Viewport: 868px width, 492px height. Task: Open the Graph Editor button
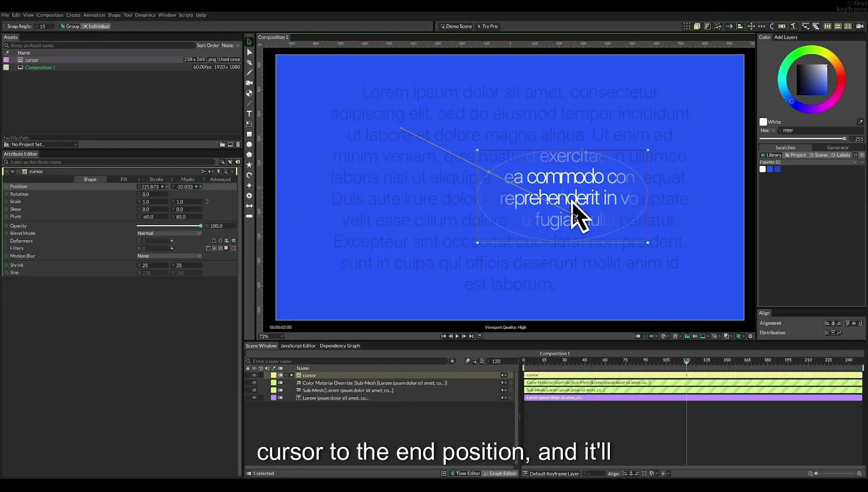point(500,474)
